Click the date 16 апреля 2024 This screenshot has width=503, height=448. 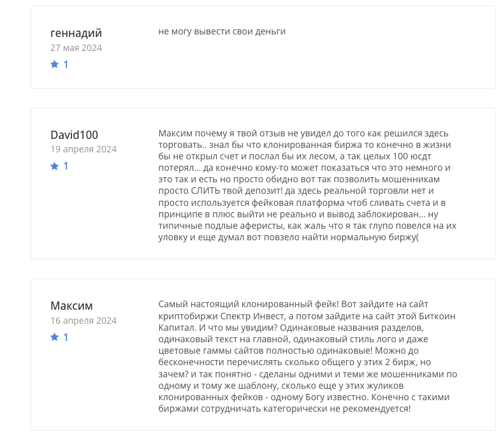(x=84, y=321)
